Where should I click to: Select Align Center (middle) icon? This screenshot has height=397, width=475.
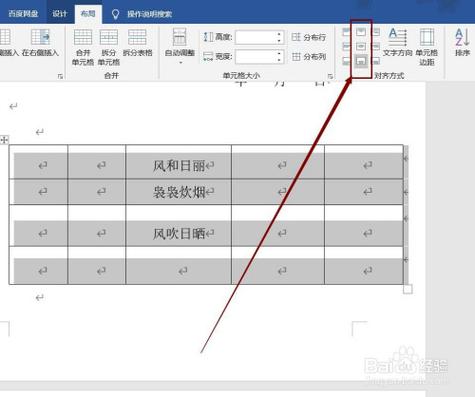(x=361, y=46)
